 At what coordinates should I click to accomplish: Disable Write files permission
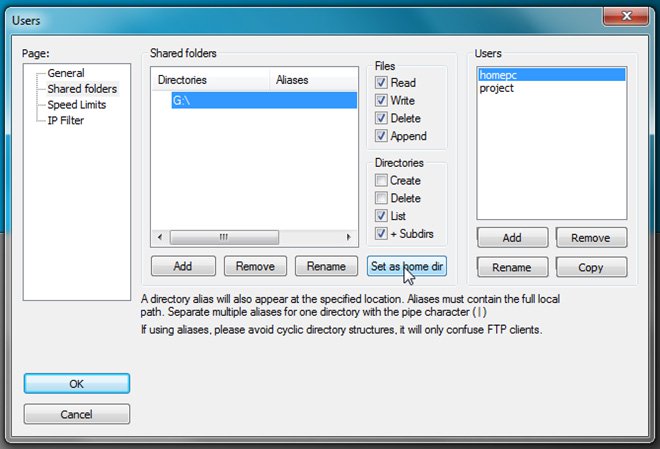[381, 101]
